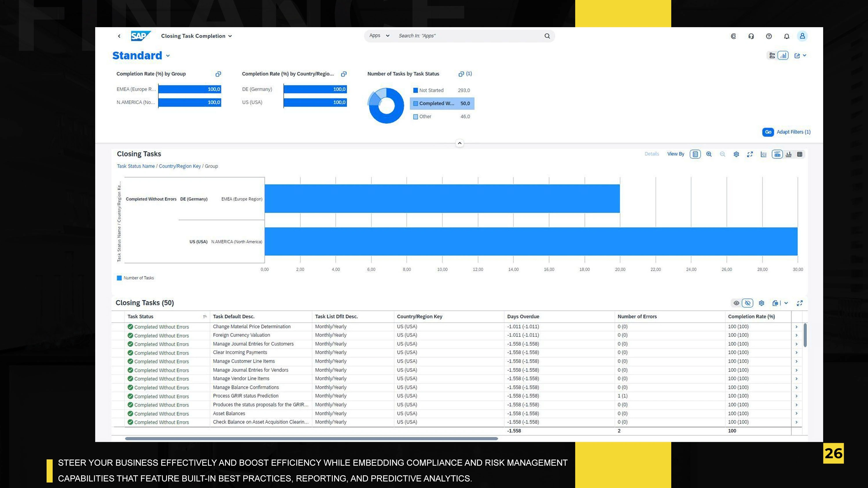Toggle hidden details eye-slash button

click(x=747, y=303)
